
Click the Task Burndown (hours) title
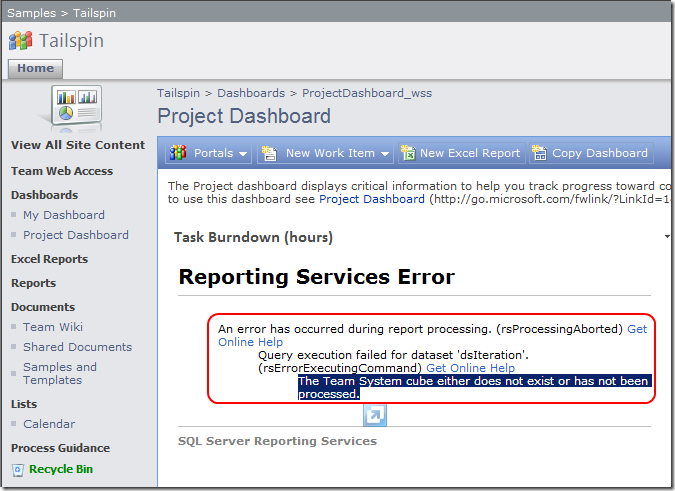coord(253,238)
